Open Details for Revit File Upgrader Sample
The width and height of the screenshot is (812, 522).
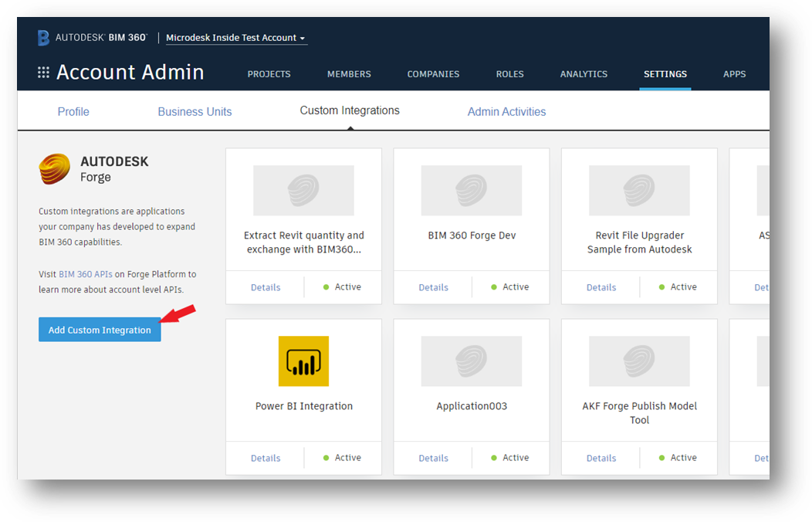point(601,287)
